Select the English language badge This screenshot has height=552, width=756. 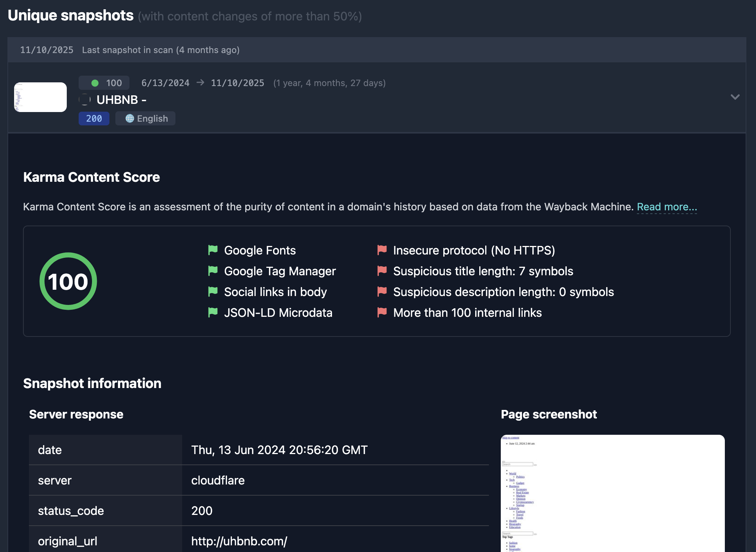click(x=145, y=118)
